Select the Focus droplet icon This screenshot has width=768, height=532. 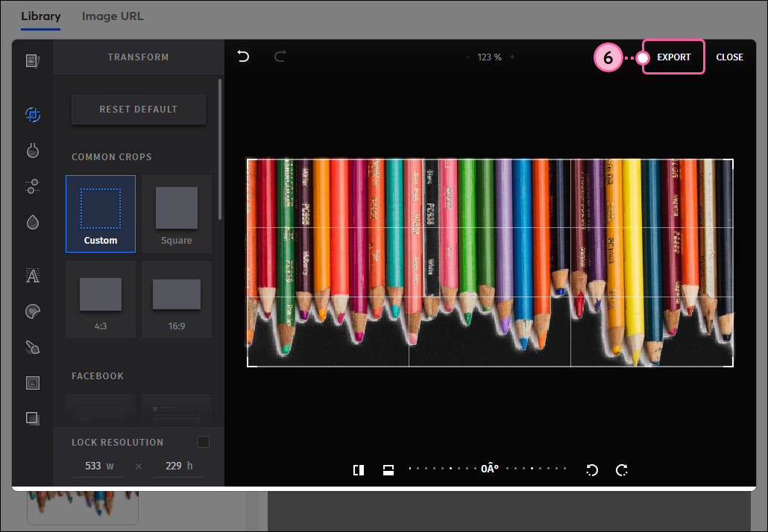[x=32, y=223]
